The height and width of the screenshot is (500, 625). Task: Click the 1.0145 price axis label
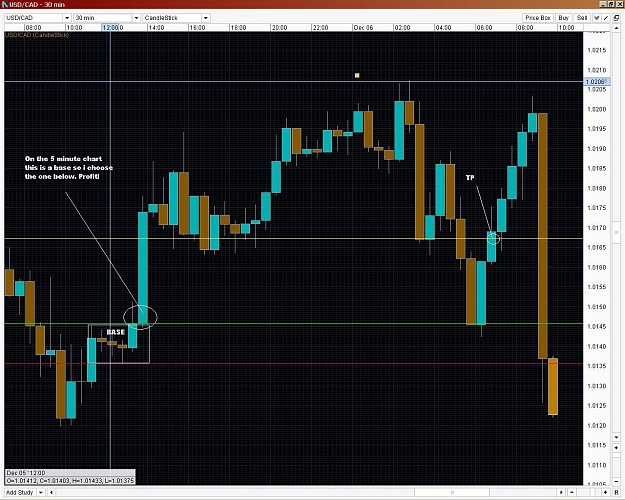pos(597,327)
